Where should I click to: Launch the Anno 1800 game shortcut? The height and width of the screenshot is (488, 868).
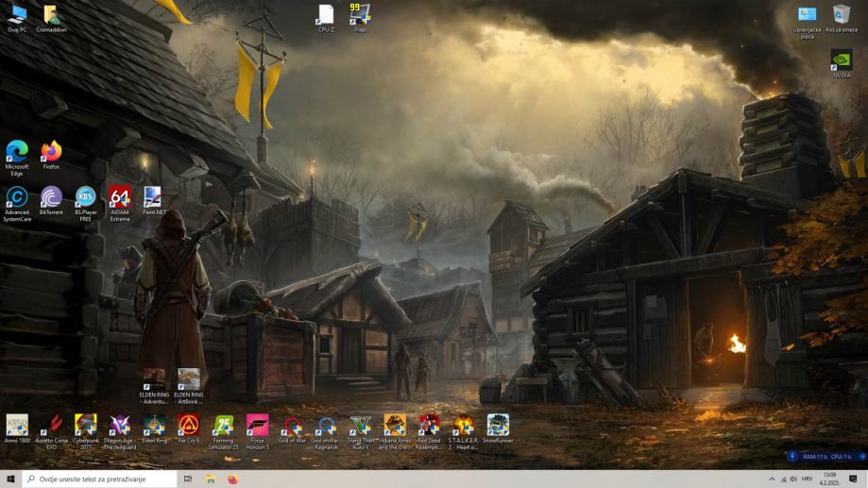pyautogui.click(x=17, y=429)
